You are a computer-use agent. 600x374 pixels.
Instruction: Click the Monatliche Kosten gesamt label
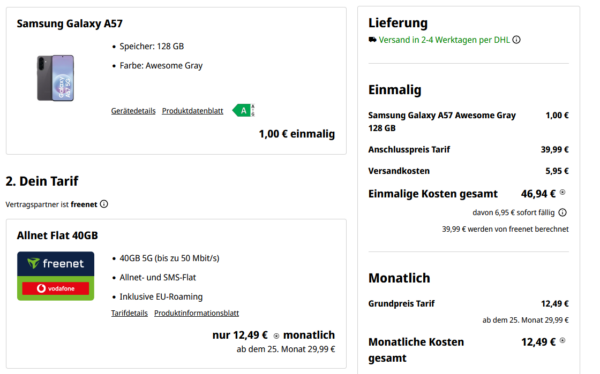click(416, 350)
